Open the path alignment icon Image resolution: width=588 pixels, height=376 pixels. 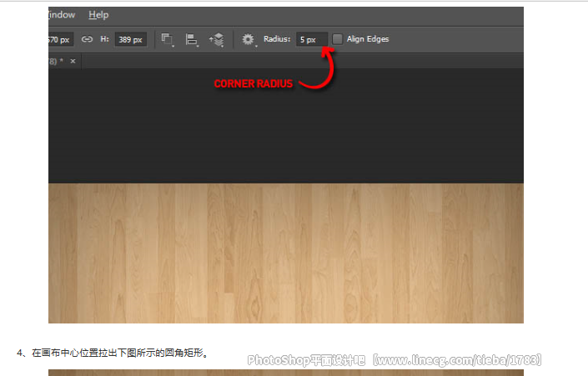point(192,39)
